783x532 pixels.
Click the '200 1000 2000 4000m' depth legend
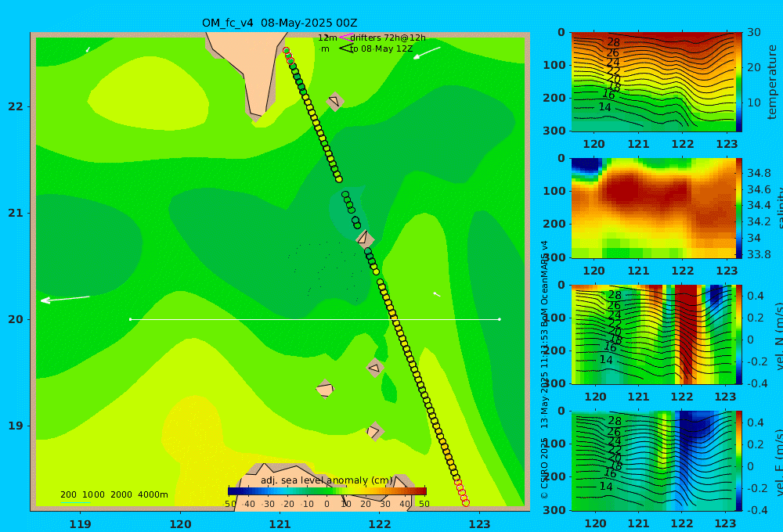pos(114,494)
